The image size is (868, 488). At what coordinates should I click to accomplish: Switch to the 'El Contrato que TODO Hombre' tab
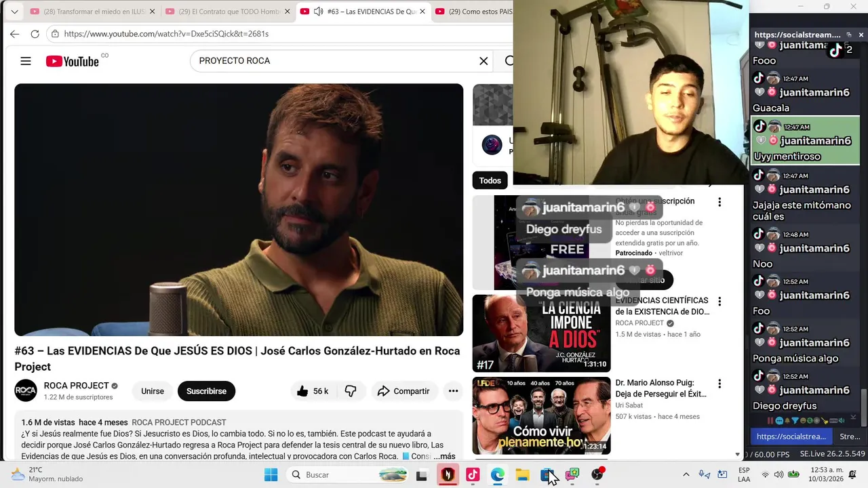coord(229,12)
